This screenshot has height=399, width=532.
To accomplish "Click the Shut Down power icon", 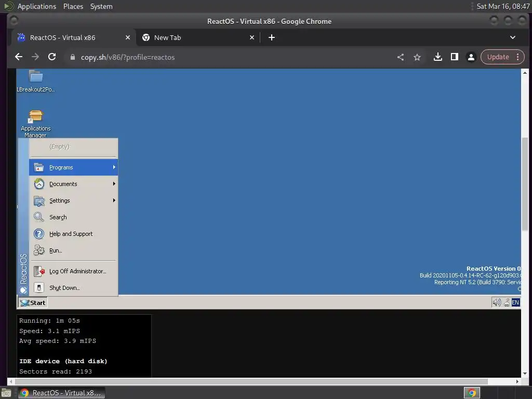I will pos(39,288).
